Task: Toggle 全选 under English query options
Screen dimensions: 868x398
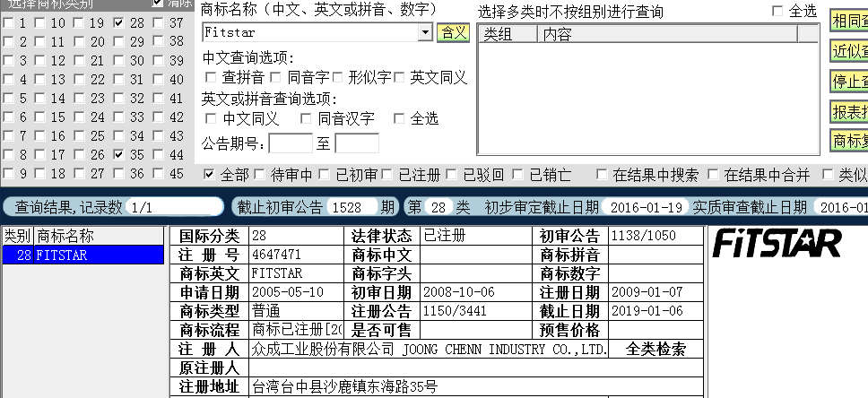Action: [399, 118]
